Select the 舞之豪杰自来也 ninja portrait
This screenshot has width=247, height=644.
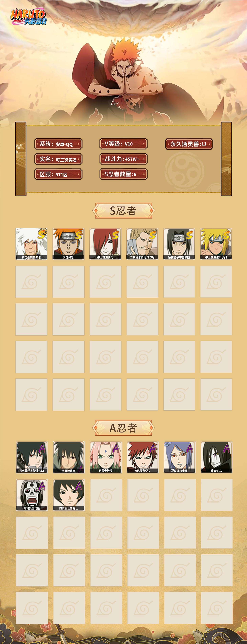click(x=31, y=244)
